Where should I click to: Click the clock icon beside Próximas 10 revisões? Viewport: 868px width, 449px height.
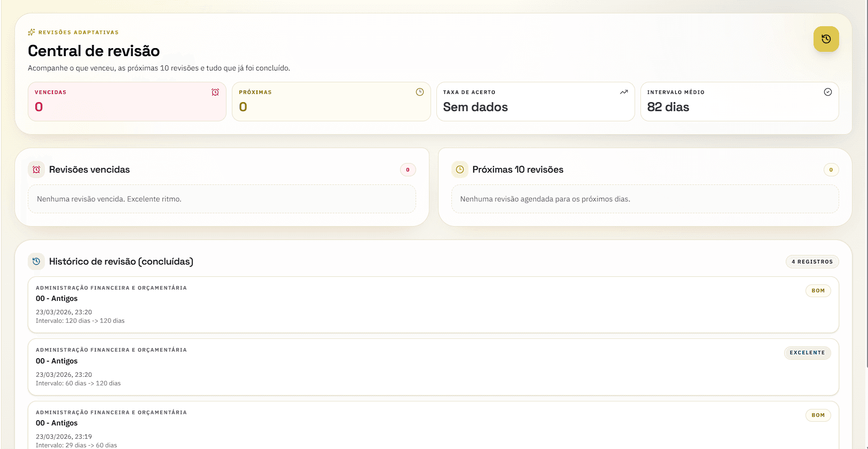(x=459, y=169)
